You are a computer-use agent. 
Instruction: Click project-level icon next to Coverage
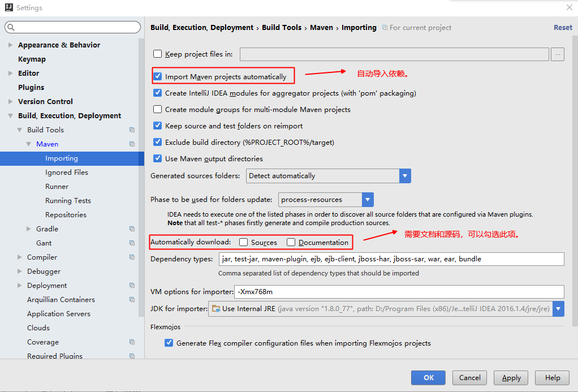pyautogui.click(x=132, y=342)
